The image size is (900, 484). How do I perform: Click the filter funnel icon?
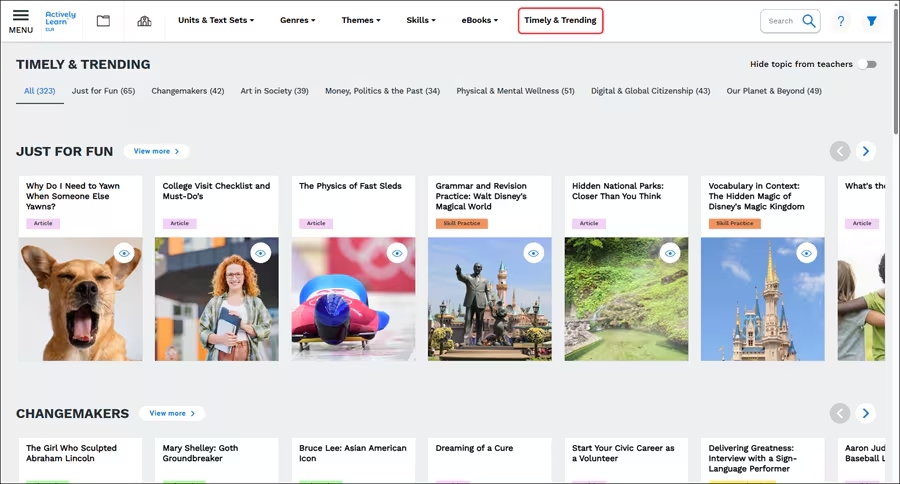pyautogui.click(x=872, y=21)
